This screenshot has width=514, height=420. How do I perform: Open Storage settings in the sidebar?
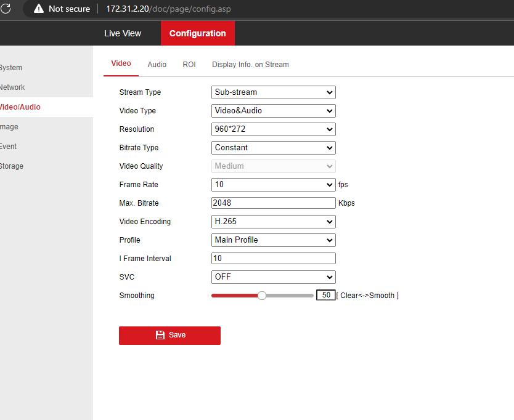click(11, 166)
